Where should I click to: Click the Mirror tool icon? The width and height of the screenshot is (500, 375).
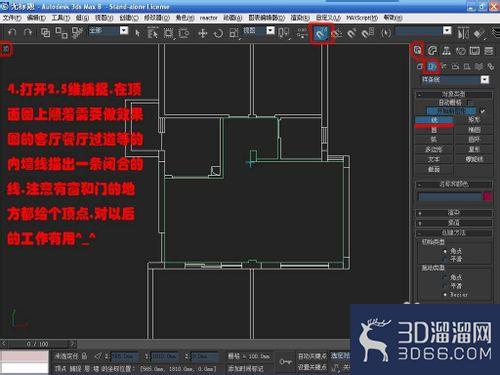(x=463, y=33)
